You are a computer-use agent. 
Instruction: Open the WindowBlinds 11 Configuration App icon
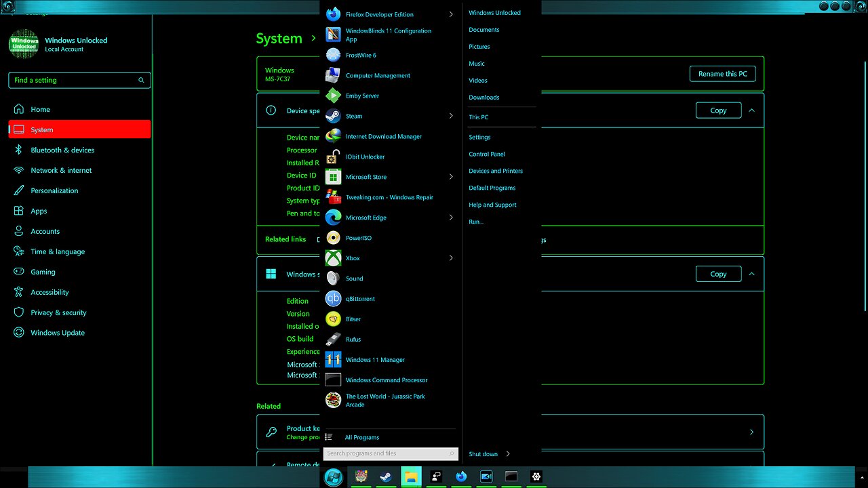pos(333,35)
